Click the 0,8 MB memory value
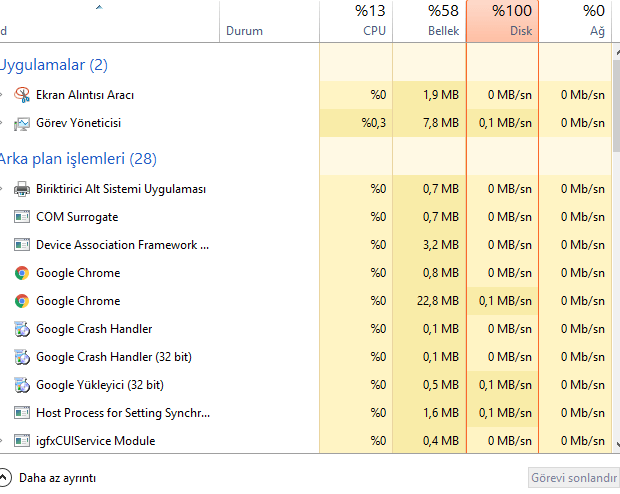The width and height of the screenshot is (620, 494). 441,273
